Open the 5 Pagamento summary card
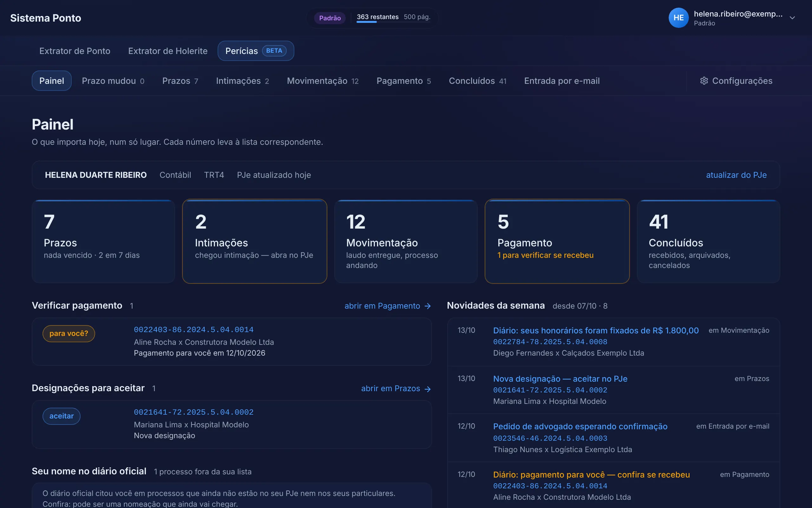The image size is (812, 508). [557, 241]
